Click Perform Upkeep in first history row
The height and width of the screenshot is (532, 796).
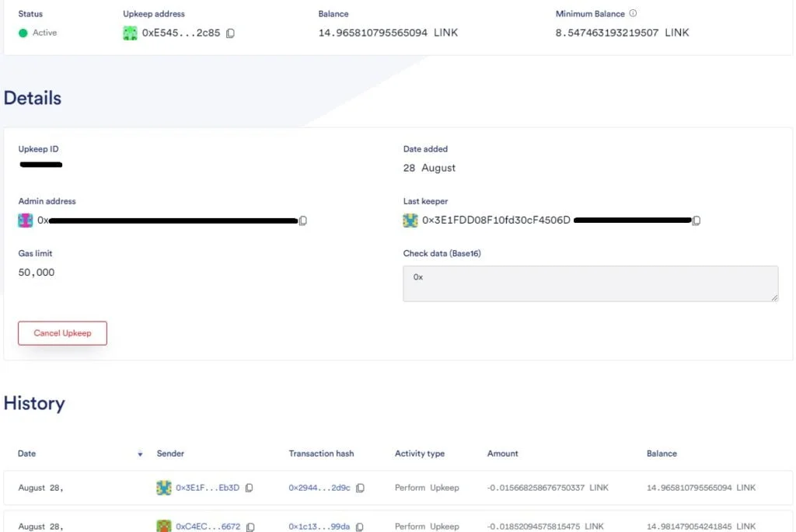427,488
